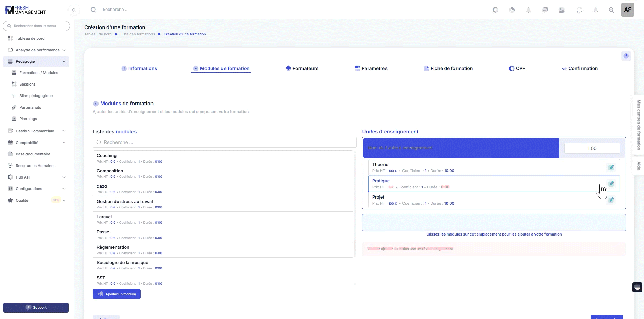Open the chat messages icon
Viewport: 644px width, 319px height.
545,10
